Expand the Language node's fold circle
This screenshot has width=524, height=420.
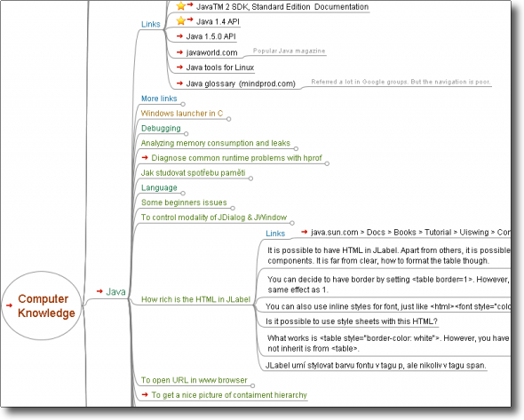click(x=183, y=193)
